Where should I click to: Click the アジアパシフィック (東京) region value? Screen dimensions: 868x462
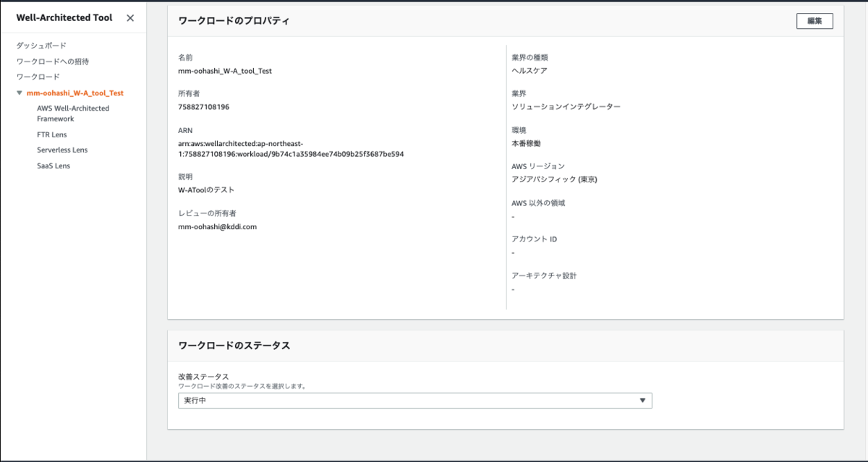(x=554, y=179)
